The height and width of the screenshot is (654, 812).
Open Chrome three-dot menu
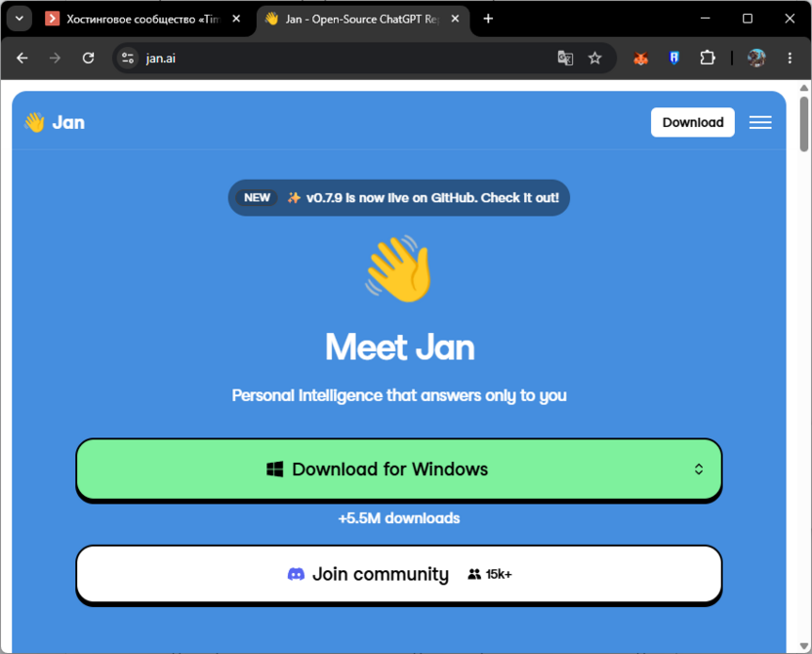point(790,58)
